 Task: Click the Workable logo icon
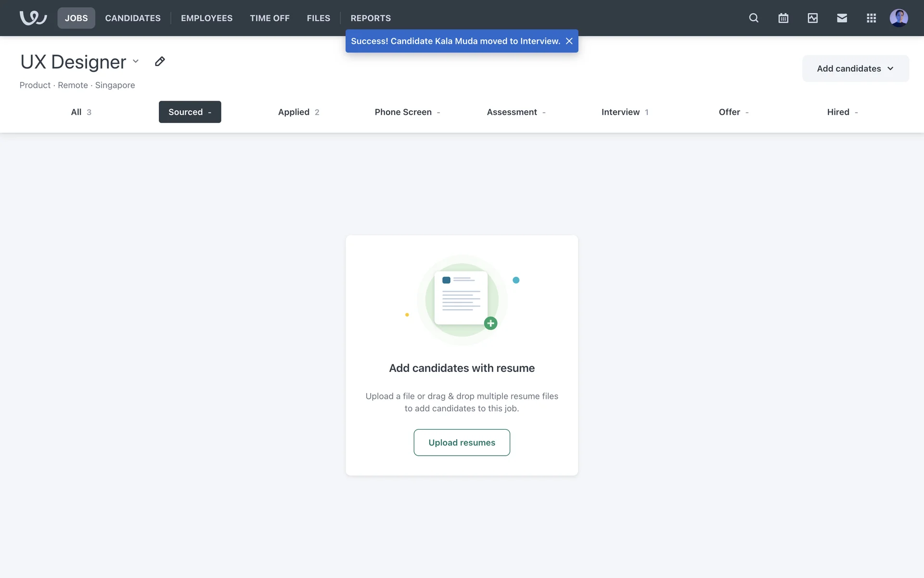click(33, 18)
